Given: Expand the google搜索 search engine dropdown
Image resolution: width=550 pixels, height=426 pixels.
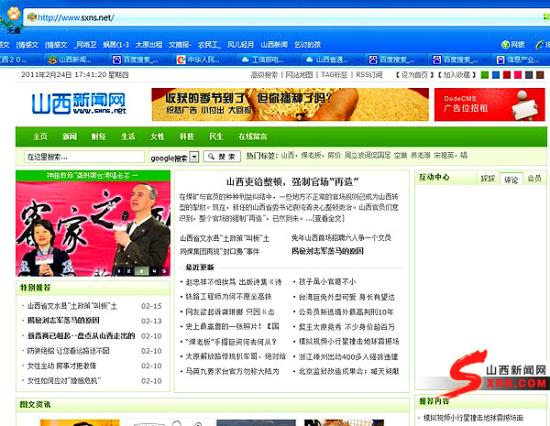Looking at the screenshot, I should 194,157.
